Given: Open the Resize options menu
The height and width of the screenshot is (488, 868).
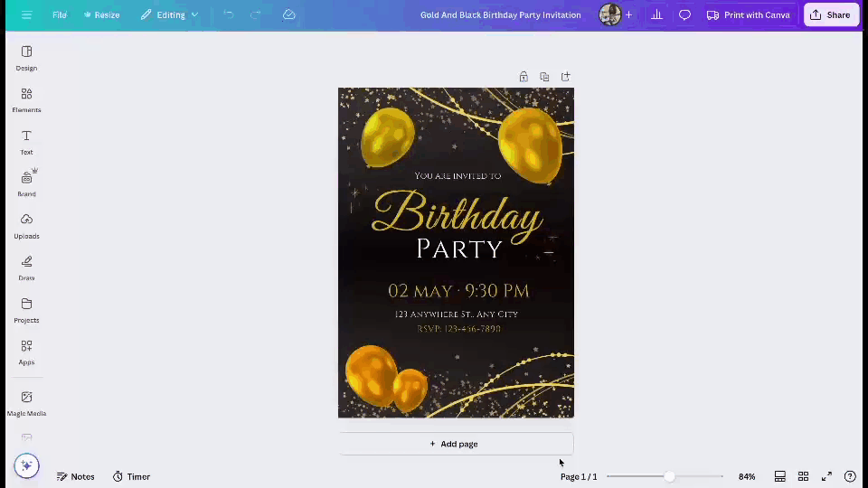Looking at the screenshot, I should (x=101, y=15).
